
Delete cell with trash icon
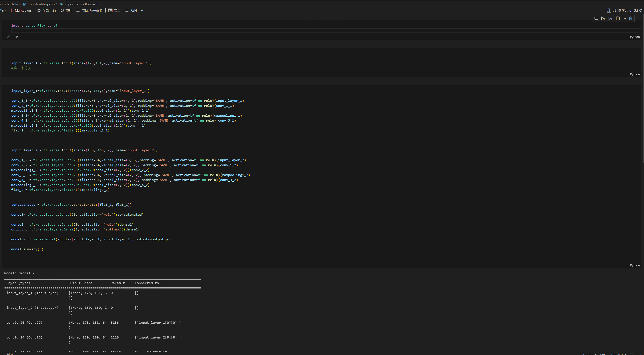point(630,18)
